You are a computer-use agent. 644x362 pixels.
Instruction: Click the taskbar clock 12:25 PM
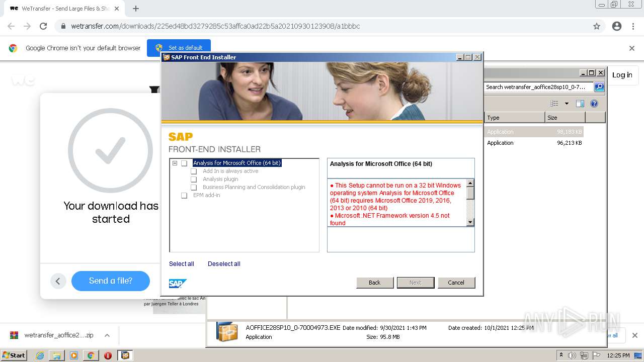(618, 355)
